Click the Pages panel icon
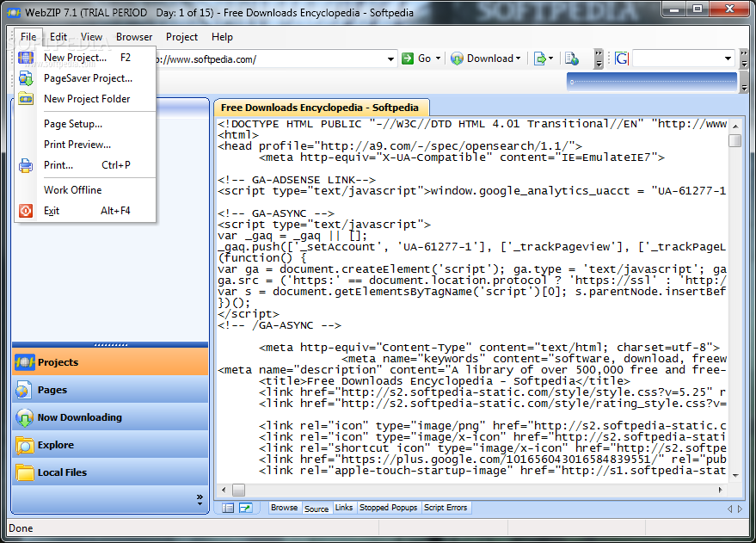756x543 pixels. click(23, 390)
